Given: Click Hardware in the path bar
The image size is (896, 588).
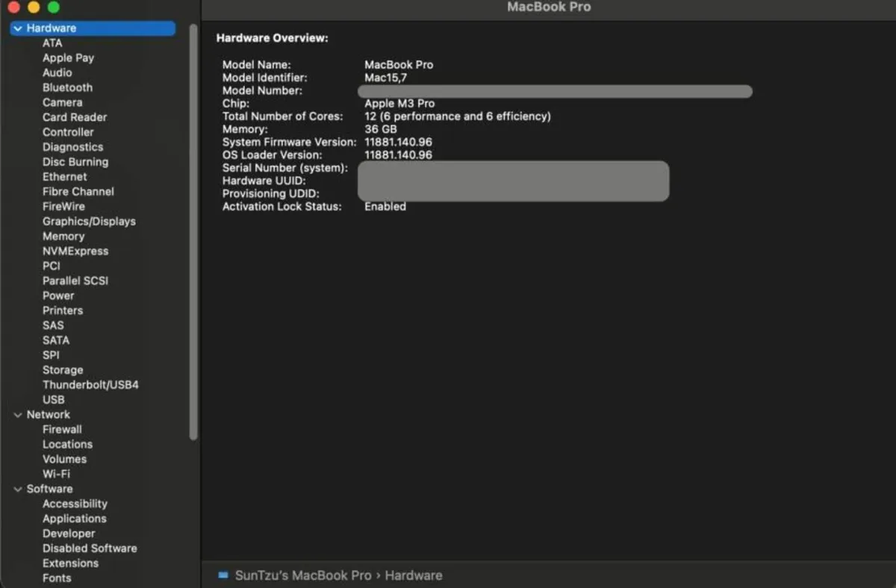Looking at the screenshot, I should pyautogui.click(x=414, y=575).
